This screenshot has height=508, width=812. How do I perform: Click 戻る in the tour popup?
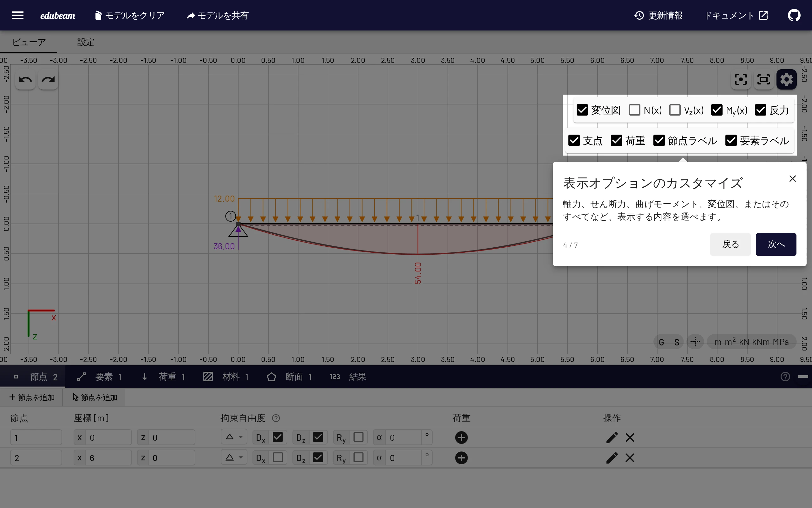730,244
